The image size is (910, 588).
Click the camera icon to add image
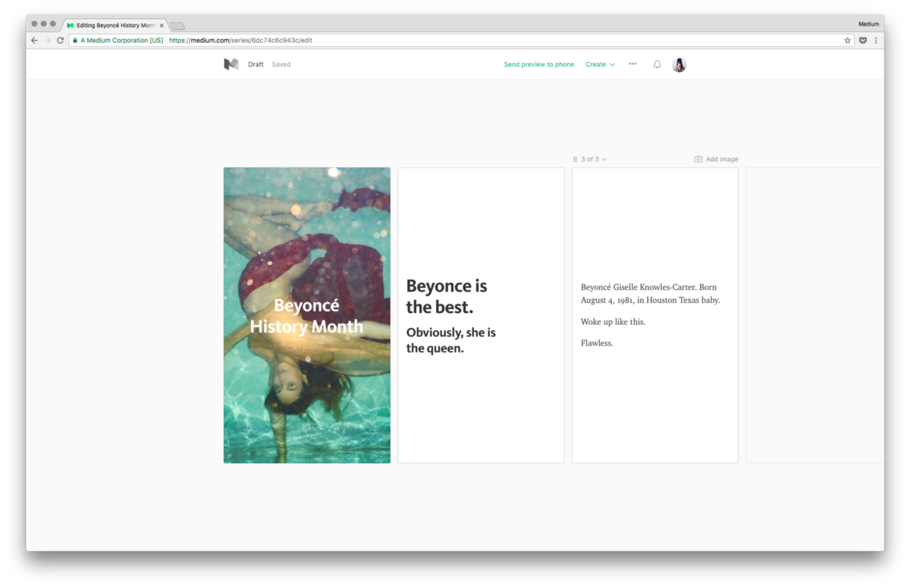(698, 159)
